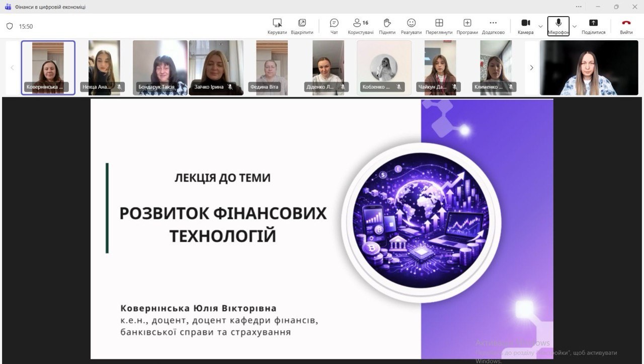Click the Керувати take control icon
644x364 pixels.
coord(277,26)
